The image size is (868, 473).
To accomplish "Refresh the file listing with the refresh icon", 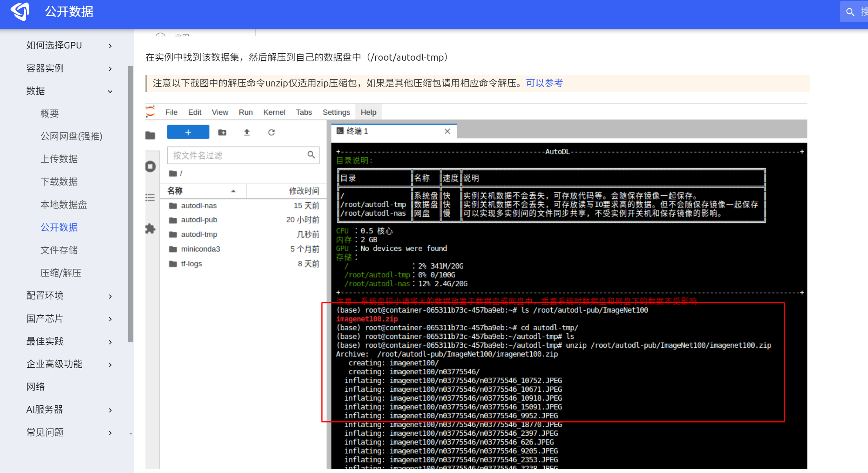I will tap(271, 132).
